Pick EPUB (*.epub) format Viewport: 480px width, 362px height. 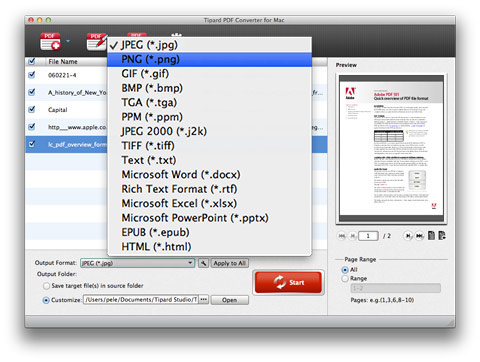pyautogui.click(x=209, y=232)
